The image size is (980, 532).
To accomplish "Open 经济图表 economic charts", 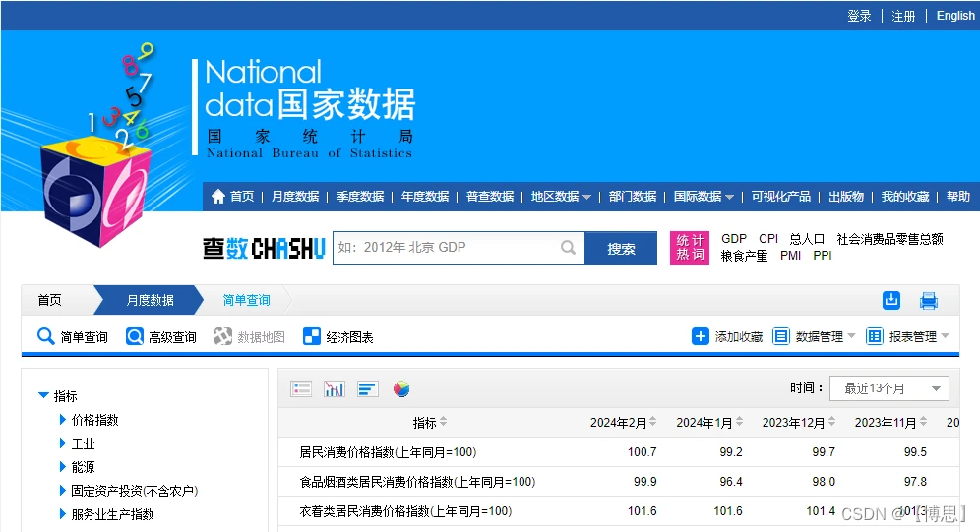I will tap(338, 336).
